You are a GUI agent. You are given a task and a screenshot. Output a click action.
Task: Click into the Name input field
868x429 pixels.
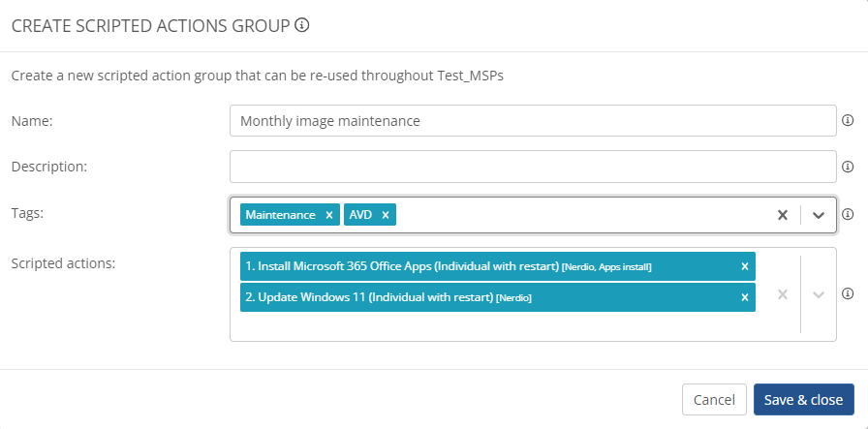click(x=533, y=121)
